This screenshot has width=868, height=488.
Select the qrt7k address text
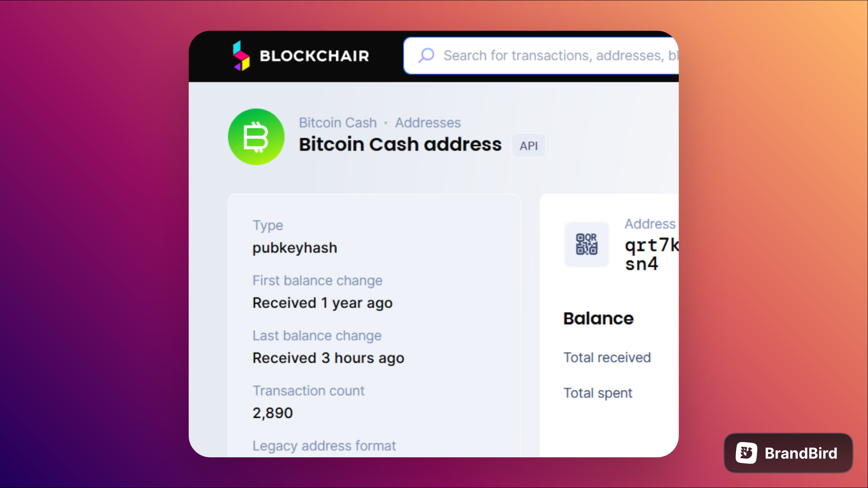(652, 254)
